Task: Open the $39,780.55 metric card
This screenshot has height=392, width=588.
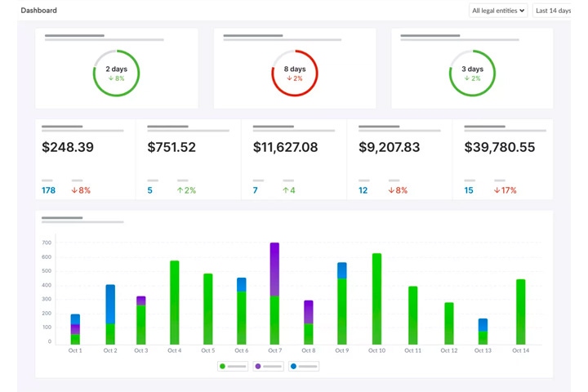Action: (503, 159)
